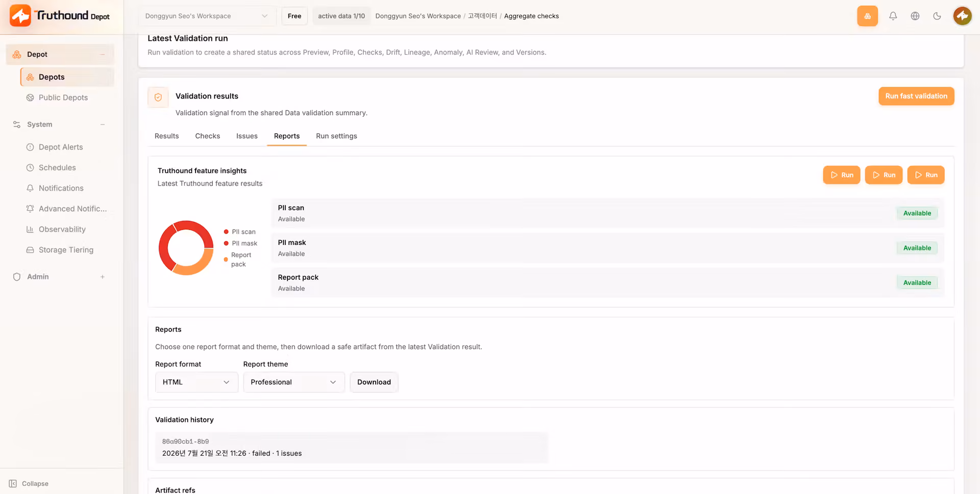Click the Validation history heading
Screen dimensions: 980x494
pos(184,419)
